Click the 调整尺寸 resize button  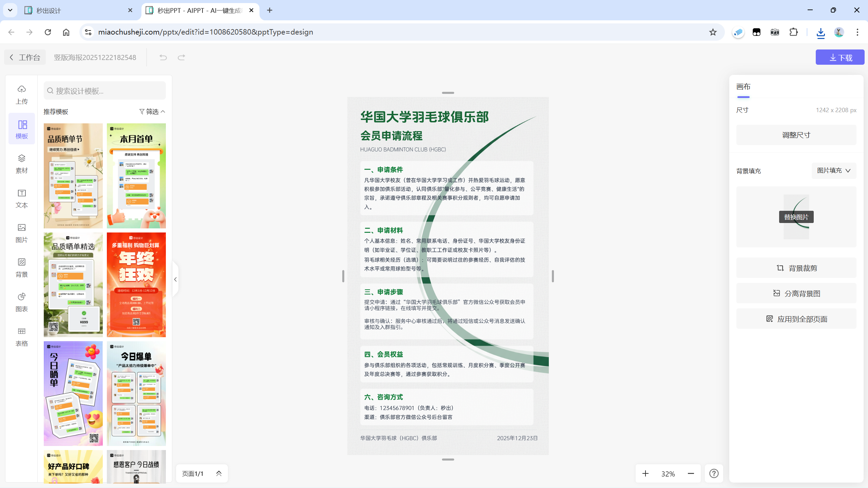click(x=796, y=135)
